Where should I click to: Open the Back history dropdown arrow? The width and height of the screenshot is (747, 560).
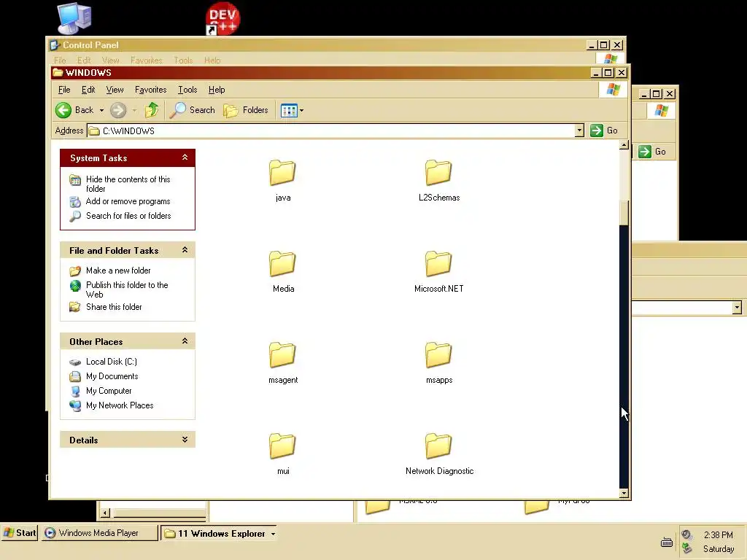click(x=101, y=111)
